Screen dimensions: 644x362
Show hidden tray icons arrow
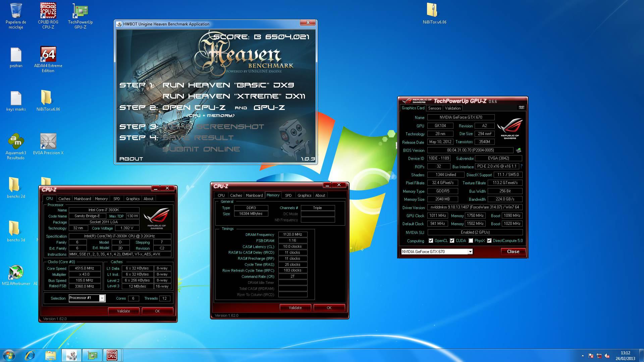coord(583,356)
